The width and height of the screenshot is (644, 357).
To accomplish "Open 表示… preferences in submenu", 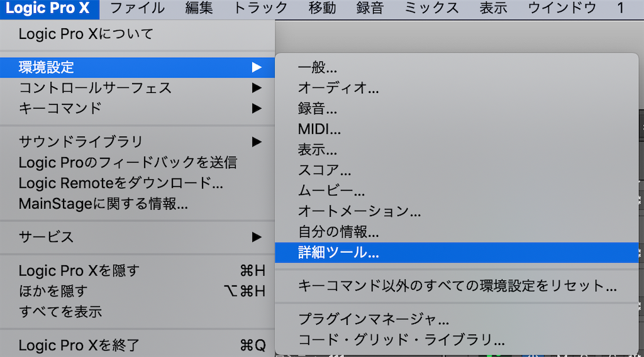I will 457,150.
